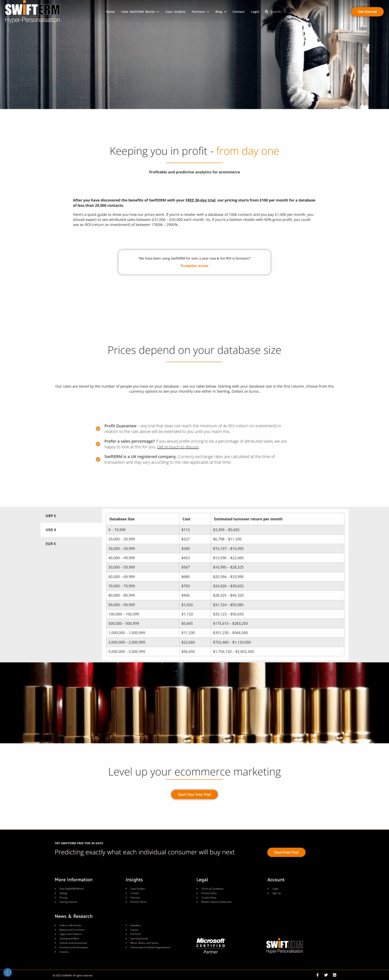The image size is (389, 980).
Task: Open Case Studies in the top navigation
Action: (175, 12)
